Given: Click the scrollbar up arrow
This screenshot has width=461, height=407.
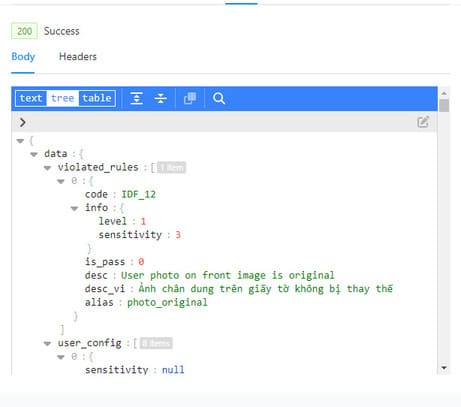Looking at the screenshot, I should point(444,93).
